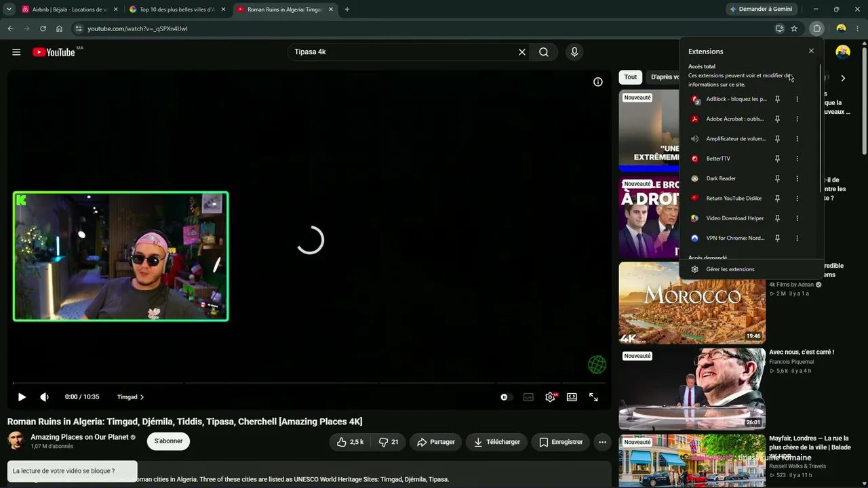The height and width of the screenshot is (488, 868).
Task: Open the Amazing Places channel avatar
Action: click(x=16, y=441)
